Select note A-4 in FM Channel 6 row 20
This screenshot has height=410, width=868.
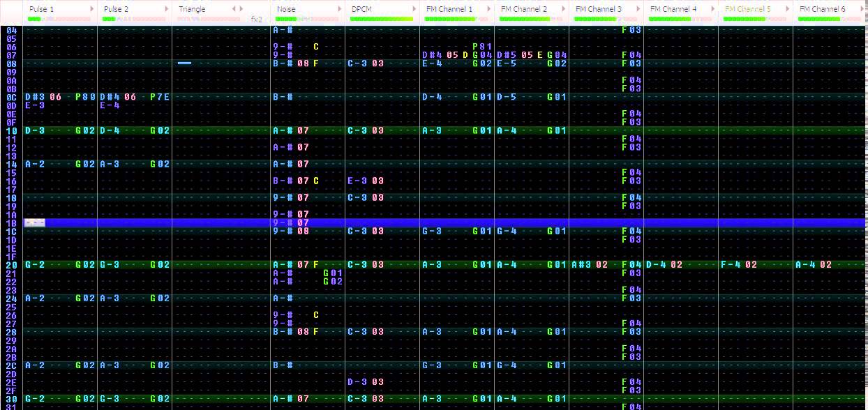click(805, 264)
